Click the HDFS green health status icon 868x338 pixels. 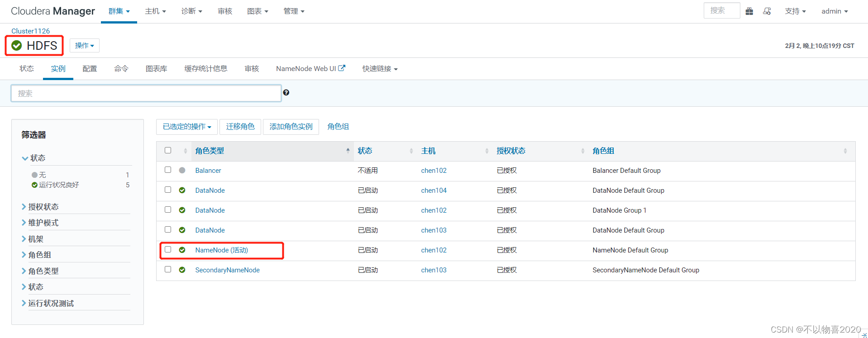pyautogui.click(x=17, y=46)
